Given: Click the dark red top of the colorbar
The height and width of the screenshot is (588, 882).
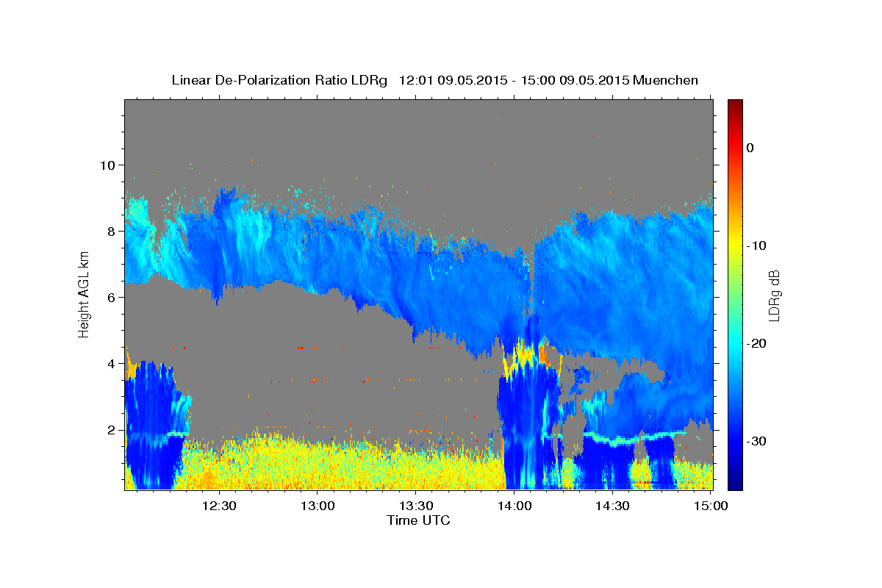Looking at the screenshot, I should (735, 104).
